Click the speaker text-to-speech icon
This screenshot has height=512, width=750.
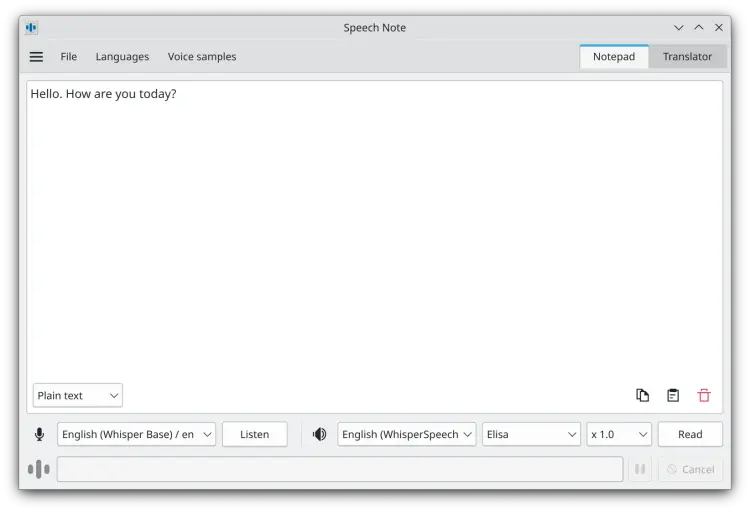[320, 434]
